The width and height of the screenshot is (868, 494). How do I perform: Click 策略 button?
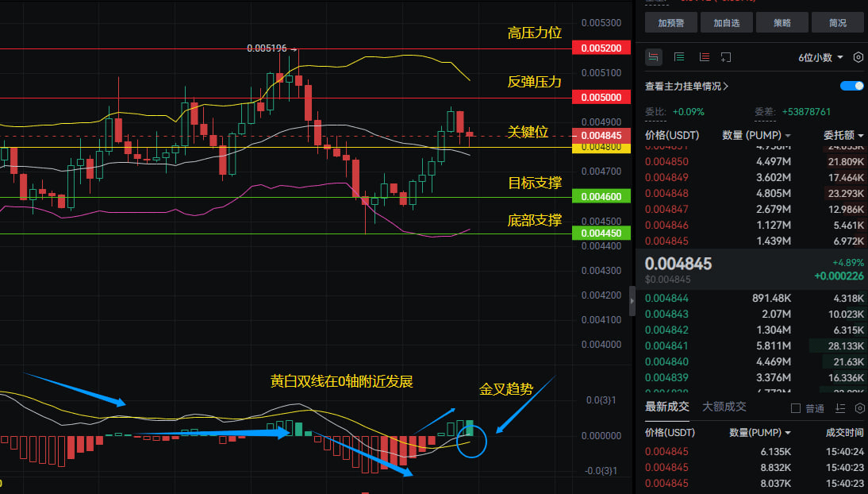pyautogui.click(x=782, y=23)
